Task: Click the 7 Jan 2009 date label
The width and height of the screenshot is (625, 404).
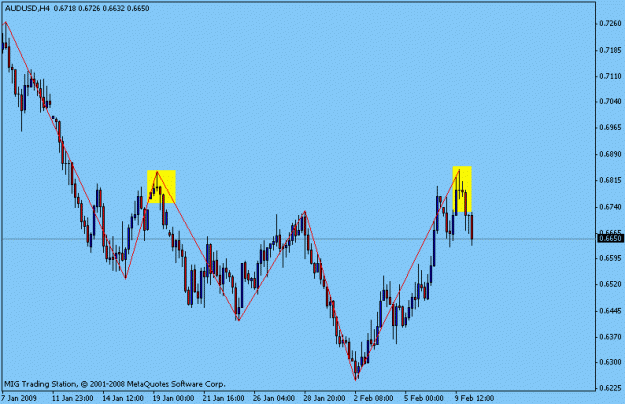Action: click(x=19, y=398)
